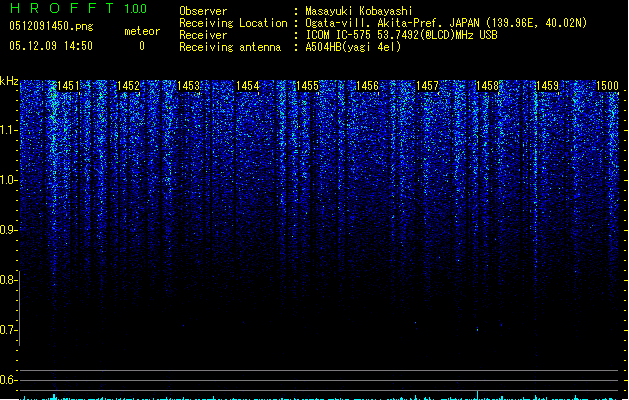The width and height of the screenshot is (629, 400).
Task: Click the 1455 time marker
Action: [307, 86]
